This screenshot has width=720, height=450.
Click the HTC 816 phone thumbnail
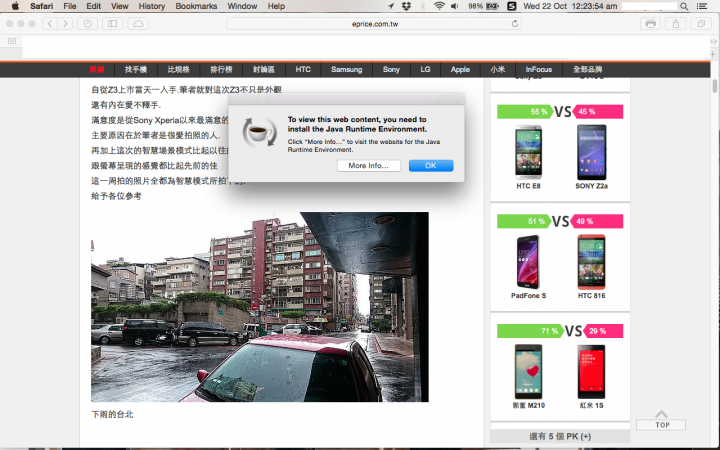[x=591, y=262]
